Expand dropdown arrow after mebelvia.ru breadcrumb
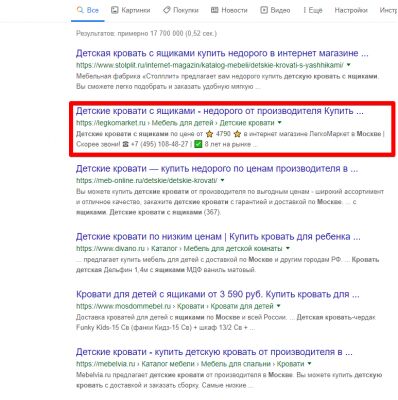Screen dimensions: 398x400 pyautogui.click(x=309, y=364)
